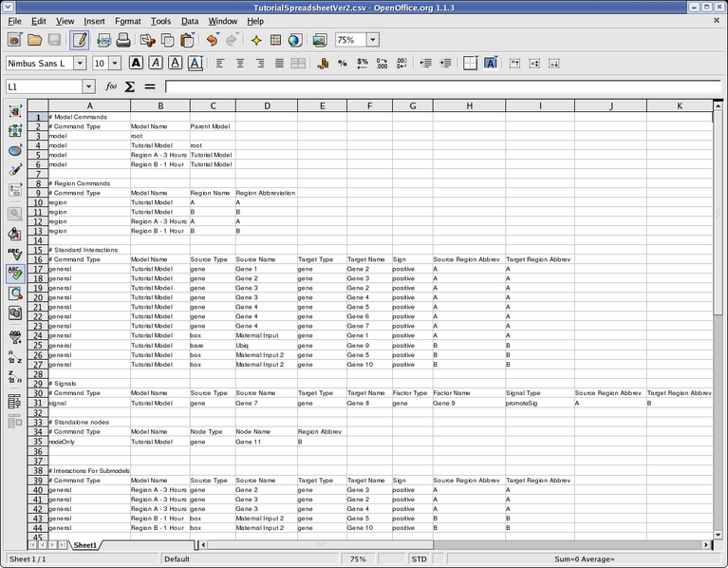Open the font size dropdown
Image resolution: width=728 pixels, height=568 pixels.
116,64
